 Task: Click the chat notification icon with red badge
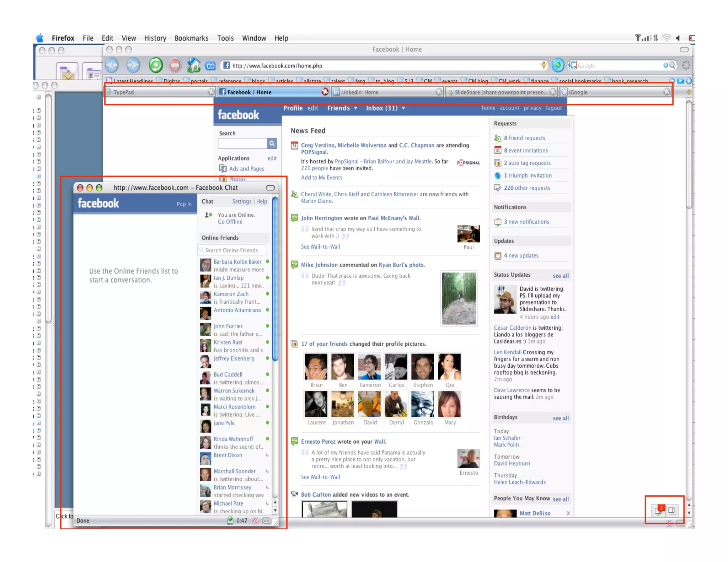[659, 510]
